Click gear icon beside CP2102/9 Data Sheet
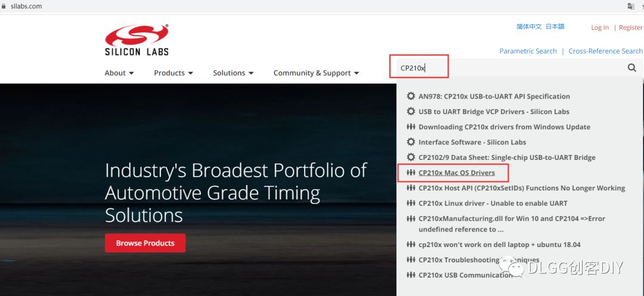Image resolution: width=644 pixels, height=296 pixels. click(411, 157)
